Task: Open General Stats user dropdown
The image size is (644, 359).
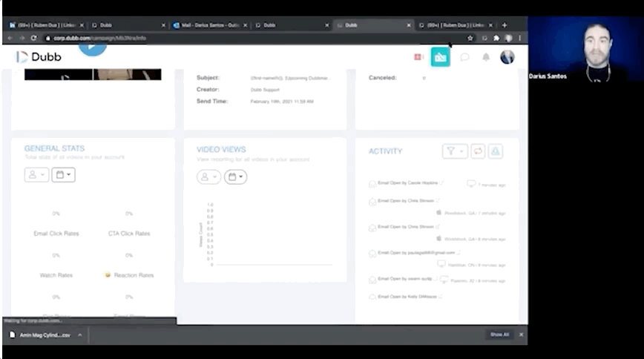Action: tap(36, 174)
